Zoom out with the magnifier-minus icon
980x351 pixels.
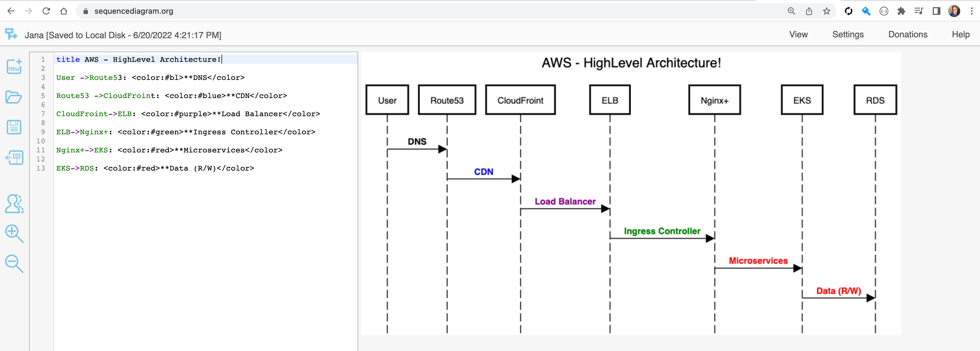(14, 264)
